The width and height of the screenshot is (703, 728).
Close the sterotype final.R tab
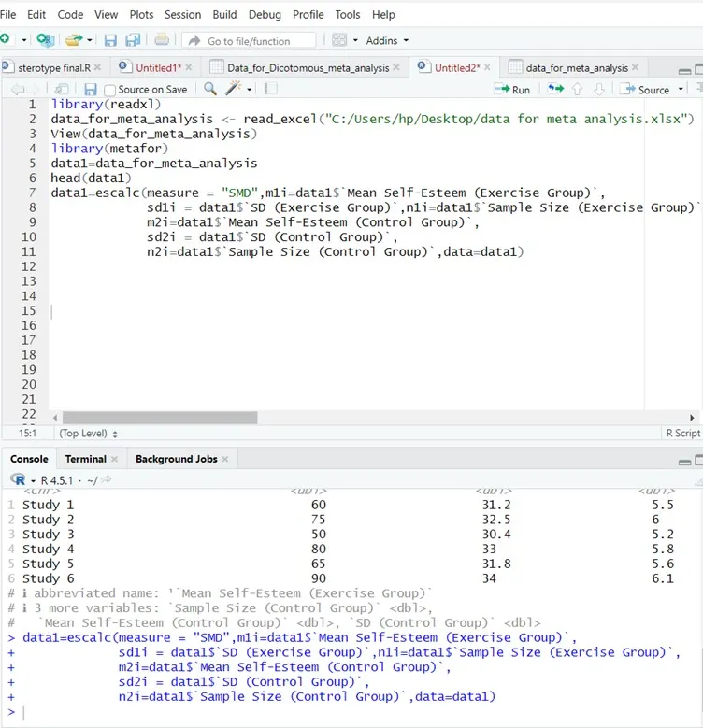(x=97, y=67)
